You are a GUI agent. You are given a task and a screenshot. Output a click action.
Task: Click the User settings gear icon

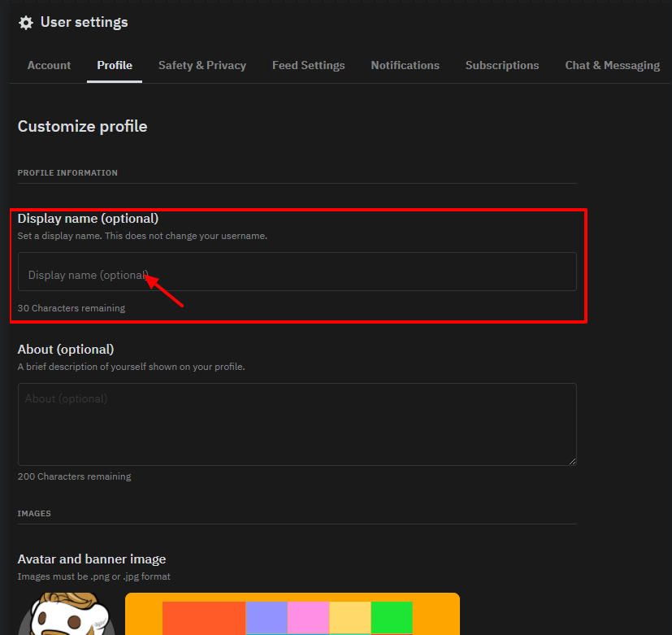pos(26,23)
